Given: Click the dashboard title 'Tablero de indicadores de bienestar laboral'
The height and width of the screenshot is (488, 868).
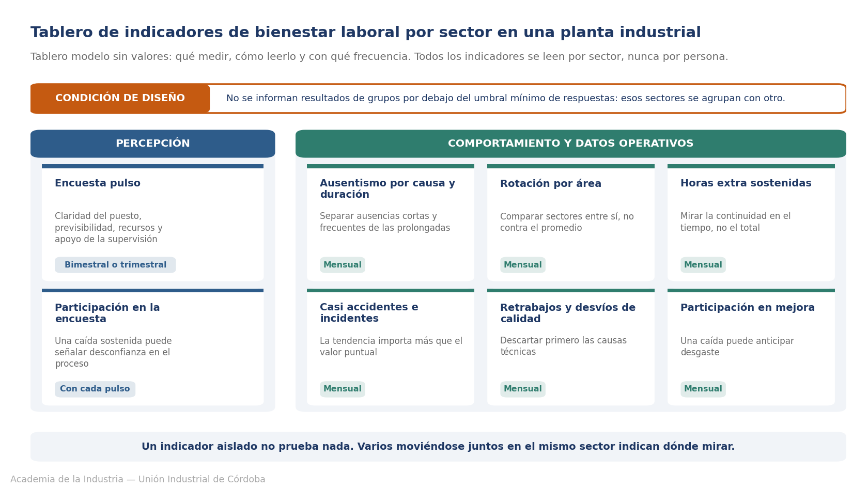Looking at the screenshot, I should 365,33.
